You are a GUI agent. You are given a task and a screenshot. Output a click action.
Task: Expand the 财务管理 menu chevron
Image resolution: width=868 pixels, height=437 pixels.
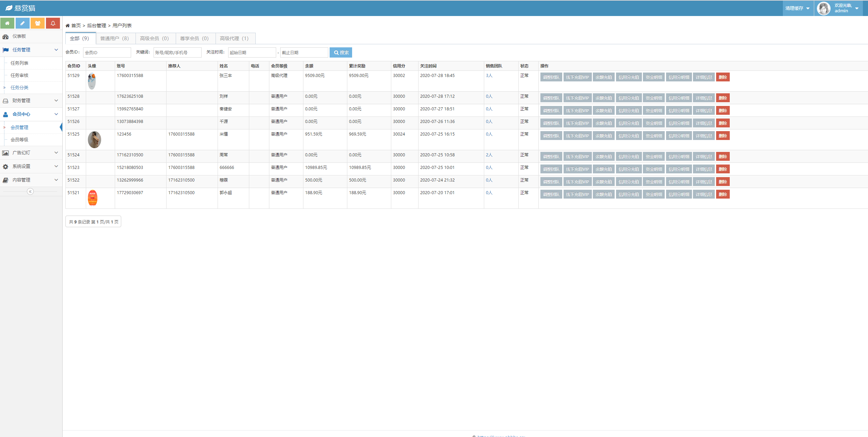(56, 100)
